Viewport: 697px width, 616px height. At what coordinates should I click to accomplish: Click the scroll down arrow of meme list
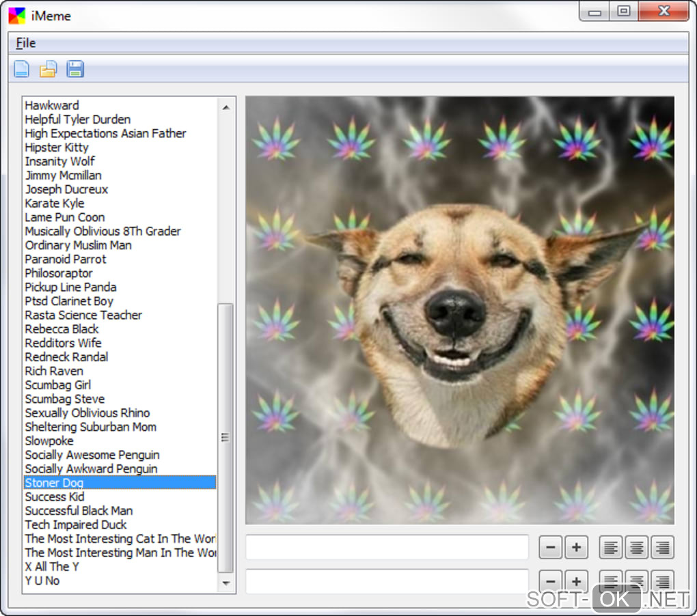click(225, 583)
